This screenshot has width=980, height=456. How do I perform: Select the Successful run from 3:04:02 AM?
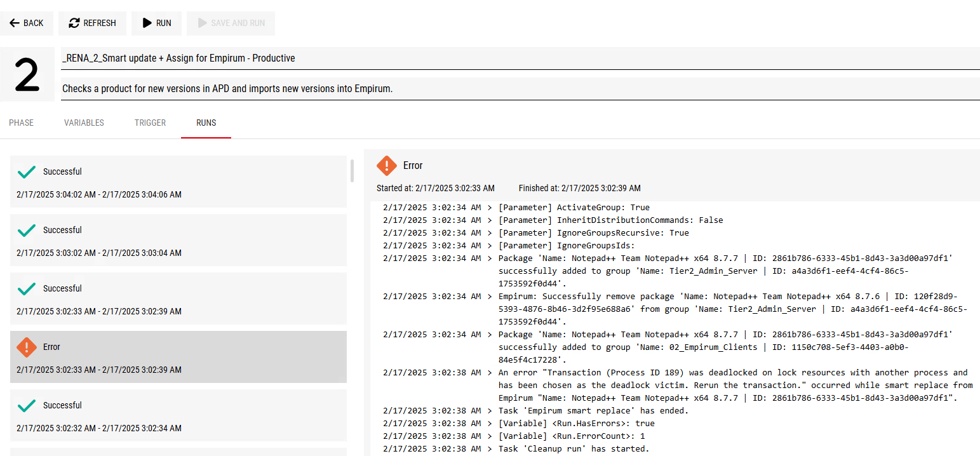point(178,182)
